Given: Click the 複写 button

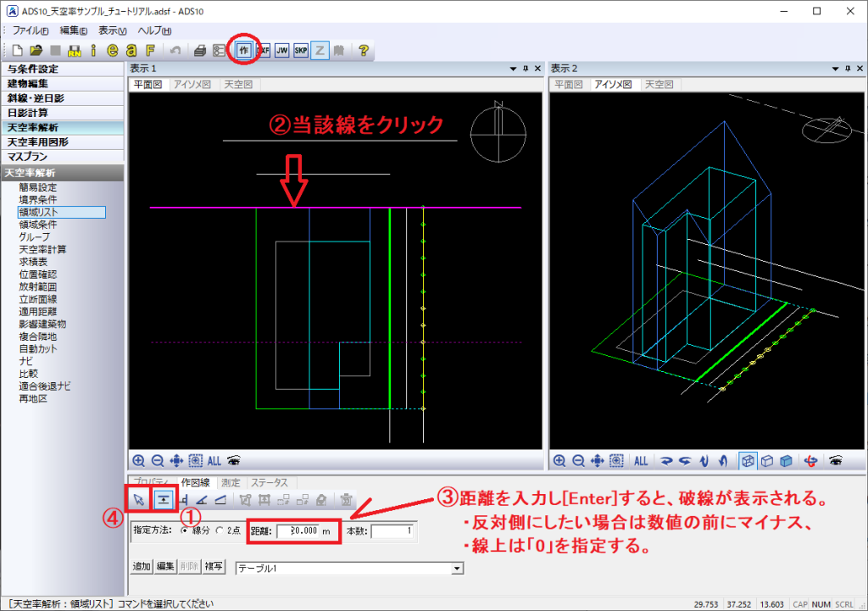Looking at the screenshot, I should (x=214, y=566).
